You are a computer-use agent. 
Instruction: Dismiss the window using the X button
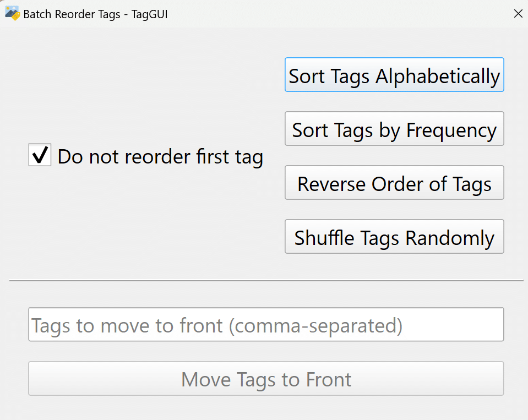coord(518,13)
